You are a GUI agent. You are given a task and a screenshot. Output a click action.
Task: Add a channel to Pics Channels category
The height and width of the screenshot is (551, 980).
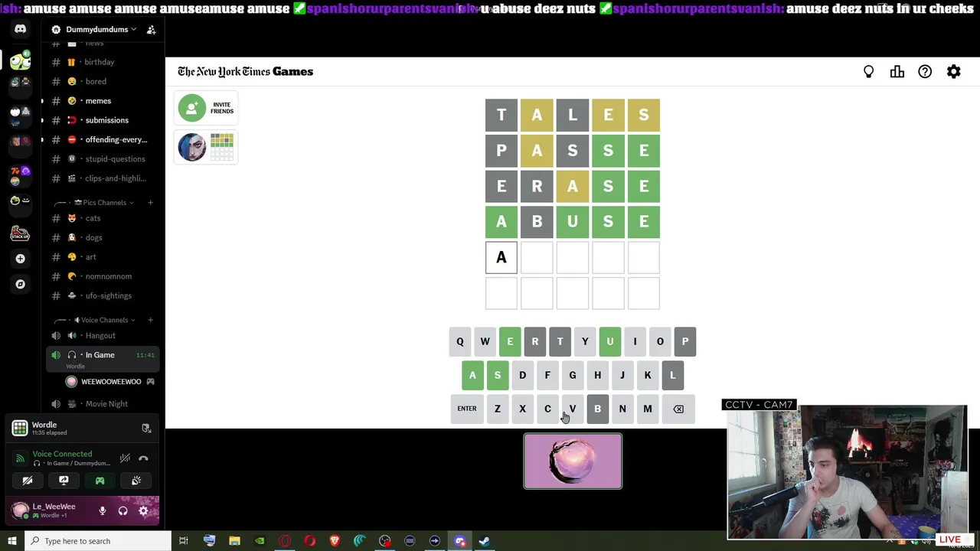pyautogui.click(x=150, y=203)
